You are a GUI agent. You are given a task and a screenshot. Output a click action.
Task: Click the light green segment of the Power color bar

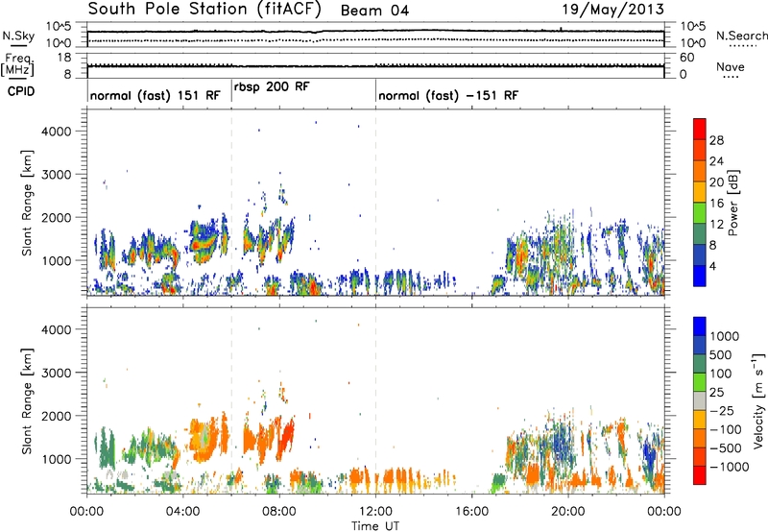[700, 212]
